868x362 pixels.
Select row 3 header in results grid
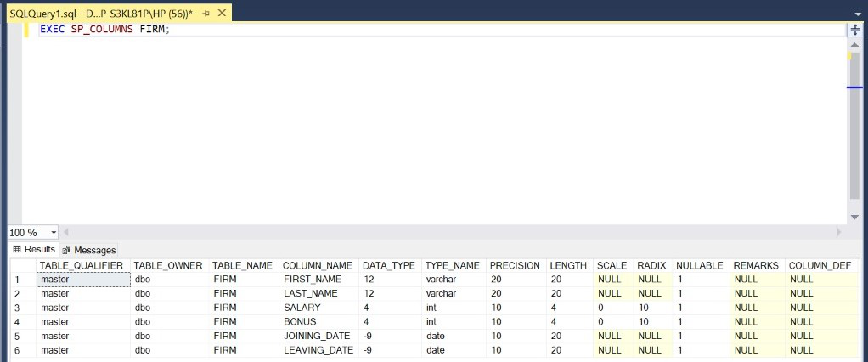click(x=16, y=307)
